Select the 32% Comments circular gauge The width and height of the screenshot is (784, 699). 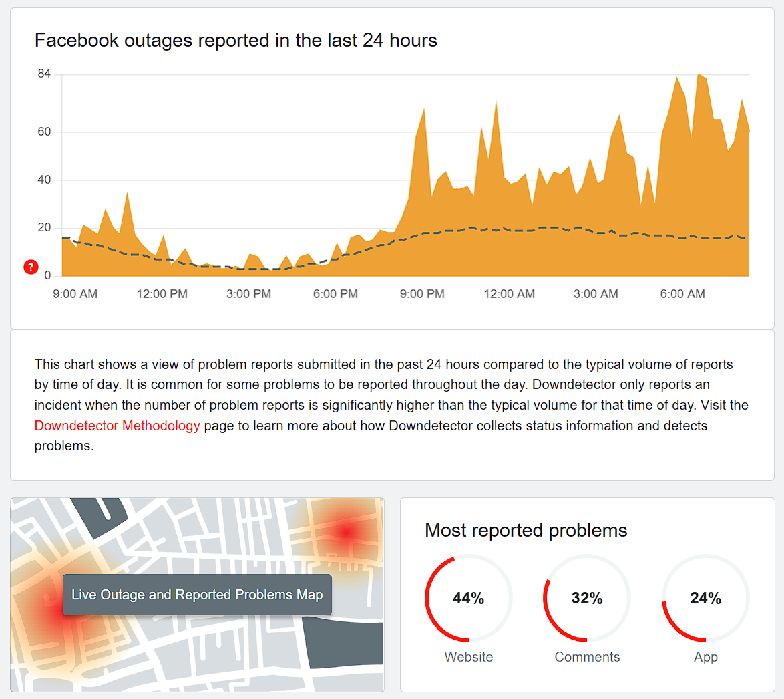pos(587,598)
